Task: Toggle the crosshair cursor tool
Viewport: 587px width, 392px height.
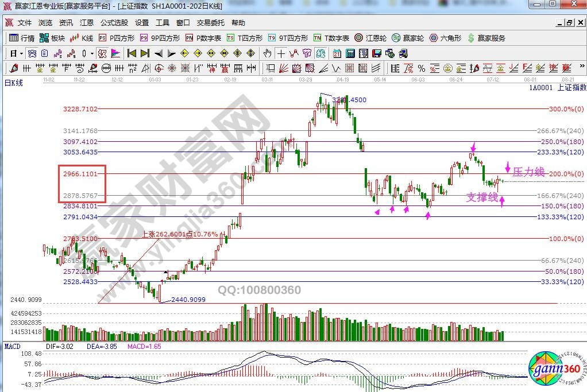Action: pos(281,53)
